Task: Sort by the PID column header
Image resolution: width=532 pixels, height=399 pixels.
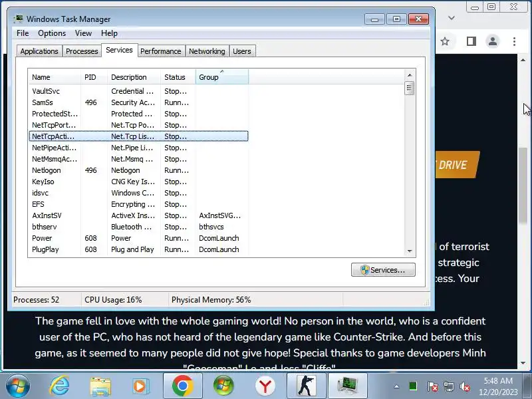Action: [94, 77]
